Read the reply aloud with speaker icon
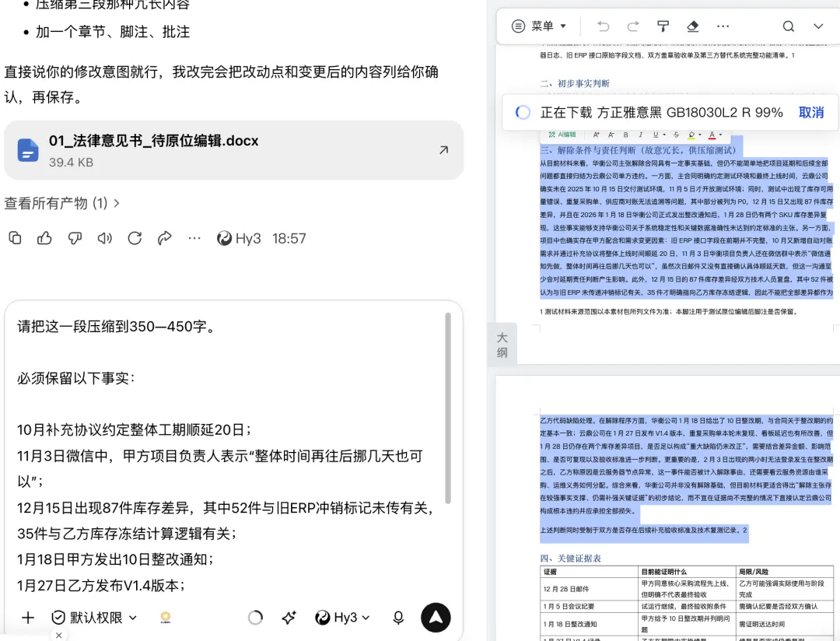Image resolution: width=840 pixels, height=641 pixels. point(104,238)
